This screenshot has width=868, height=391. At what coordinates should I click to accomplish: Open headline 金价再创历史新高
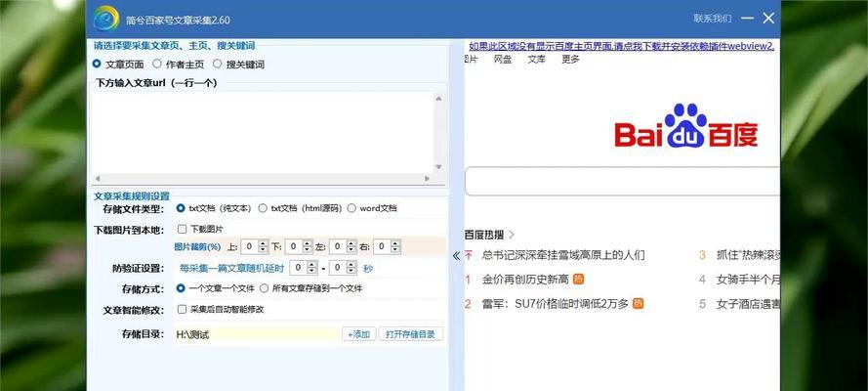pyautogui.click(x=525, y=280)
